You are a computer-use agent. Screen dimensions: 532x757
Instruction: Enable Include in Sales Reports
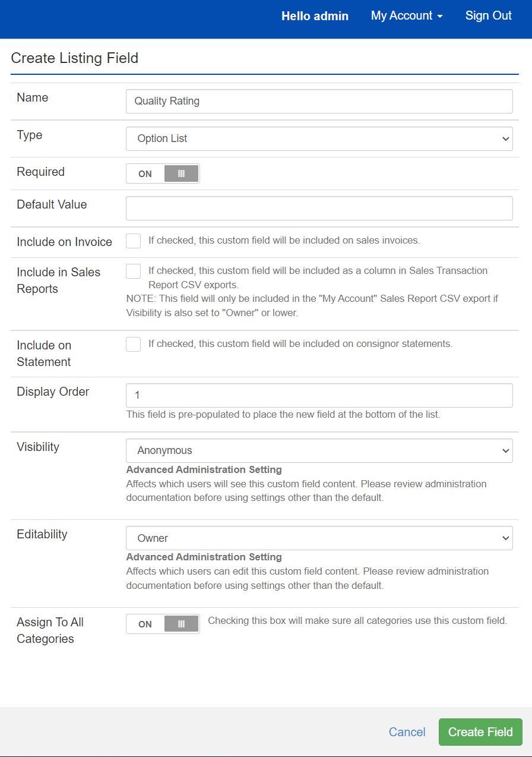(133, 270)
